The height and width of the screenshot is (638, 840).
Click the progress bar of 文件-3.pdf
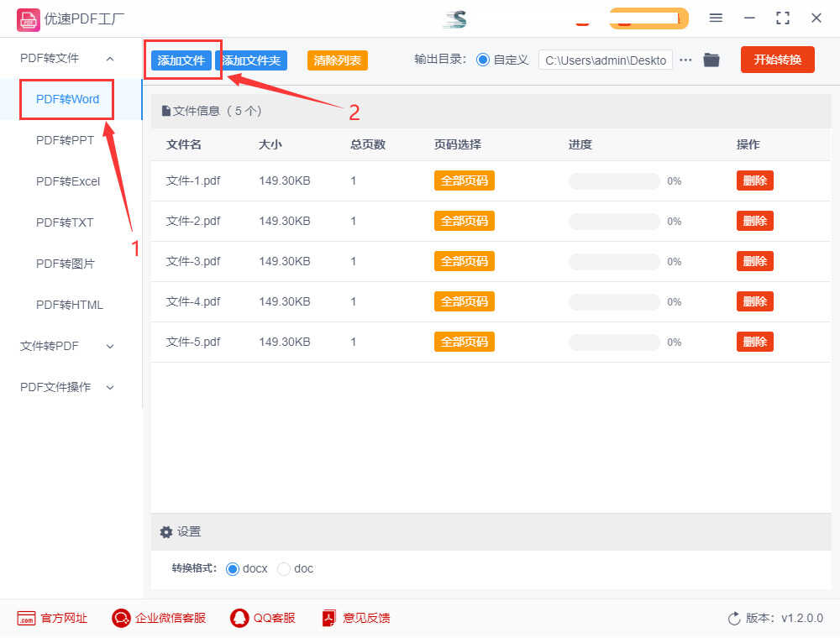point(614,261)
